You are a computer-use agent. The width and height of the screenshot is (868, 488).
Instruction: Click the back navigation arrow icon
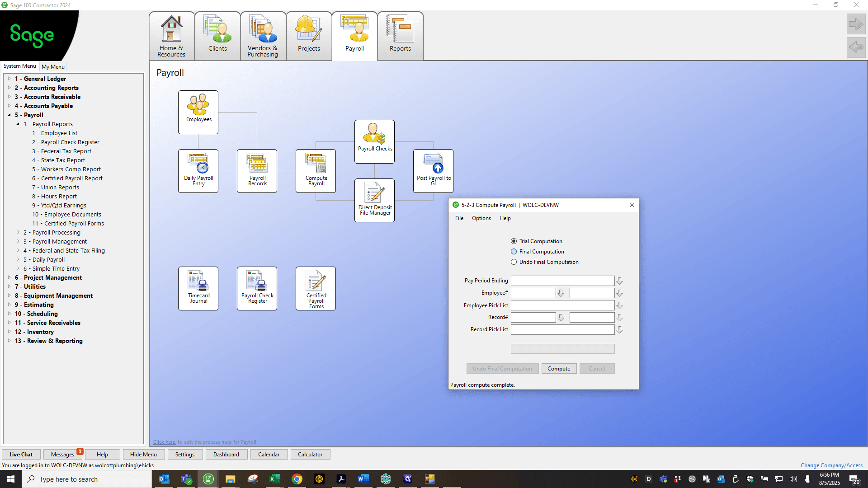click(x=856, y=47)
